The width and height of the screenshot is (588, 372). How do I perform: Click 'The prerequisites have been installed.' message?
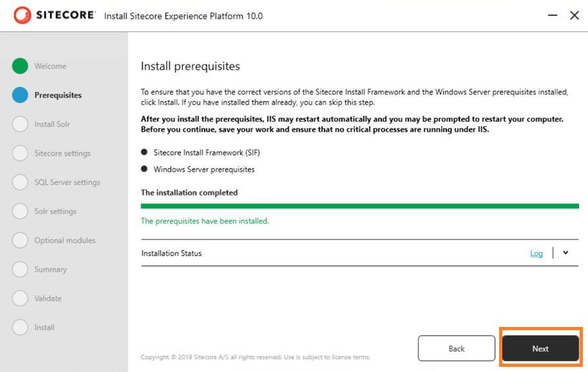[205, 221]
